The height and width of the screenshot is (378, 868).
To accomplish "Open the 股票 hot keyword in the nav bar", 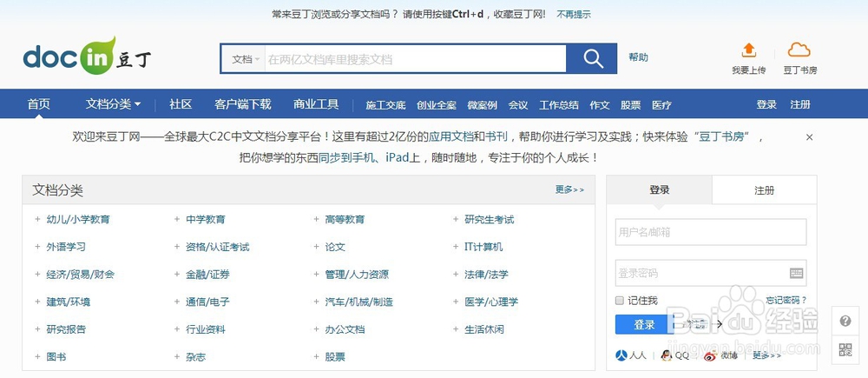I will (630, 105).
